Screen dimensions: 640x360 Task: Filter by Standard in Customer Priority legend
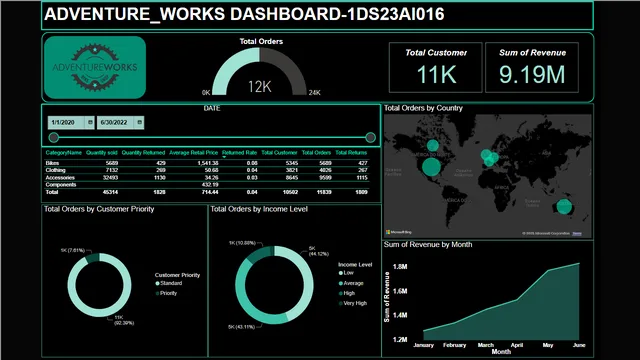(x=169, y=283)
